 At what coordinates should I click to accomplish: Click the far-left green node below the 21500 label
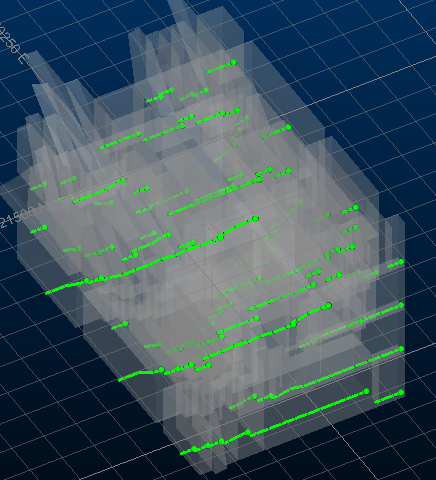point(44,228)
